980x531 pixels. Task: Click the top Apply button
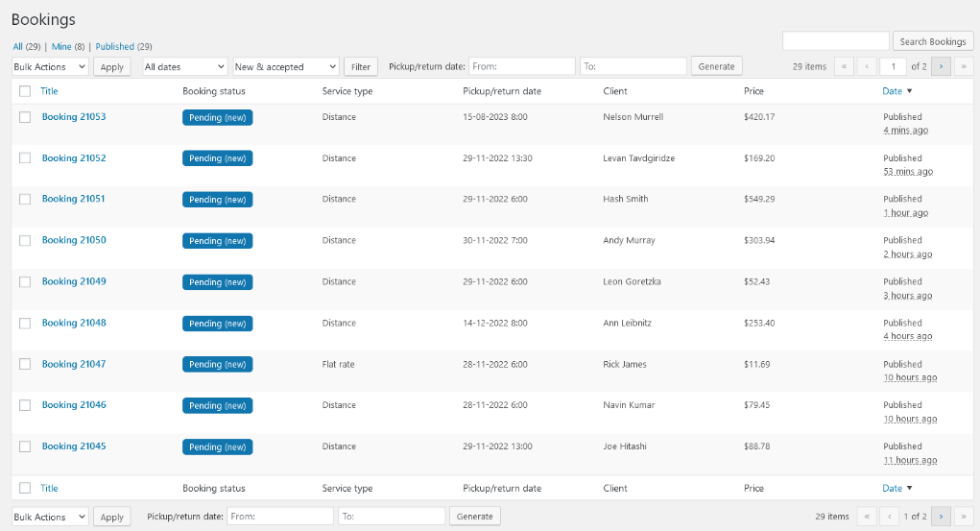tap(112, 67)
